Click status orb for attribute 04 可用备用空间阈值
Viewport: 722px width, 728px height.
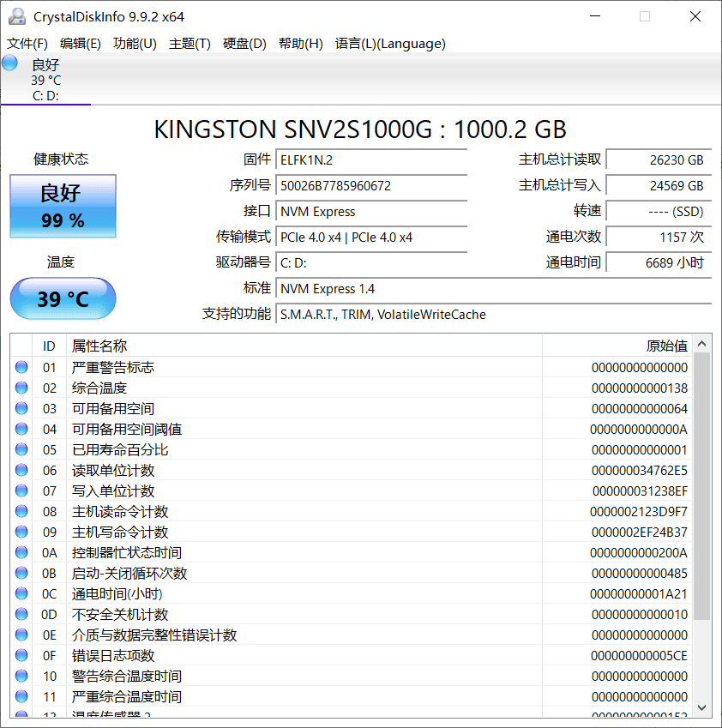click(21, 429)
